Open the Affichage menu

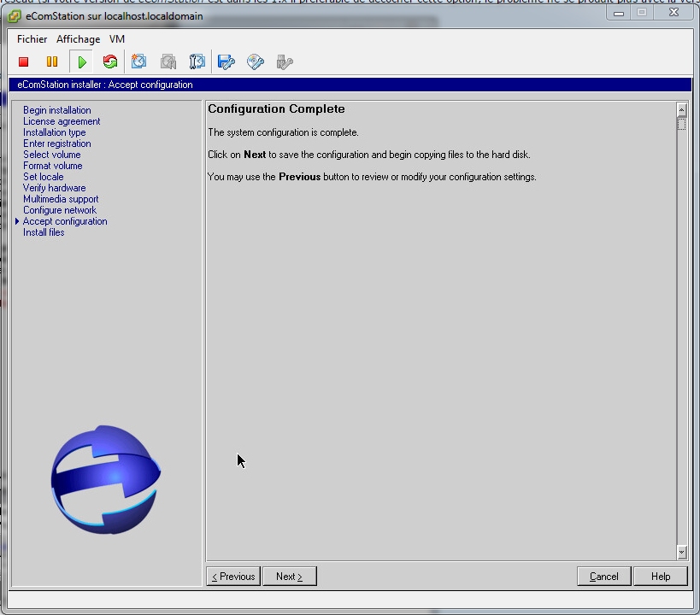(79, 39)
